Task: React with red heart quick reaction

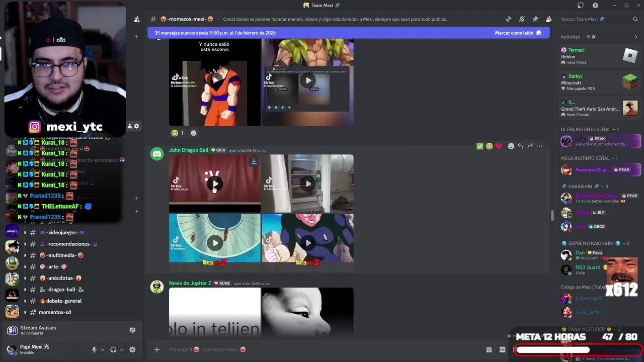Action: [x=499, y=146]
